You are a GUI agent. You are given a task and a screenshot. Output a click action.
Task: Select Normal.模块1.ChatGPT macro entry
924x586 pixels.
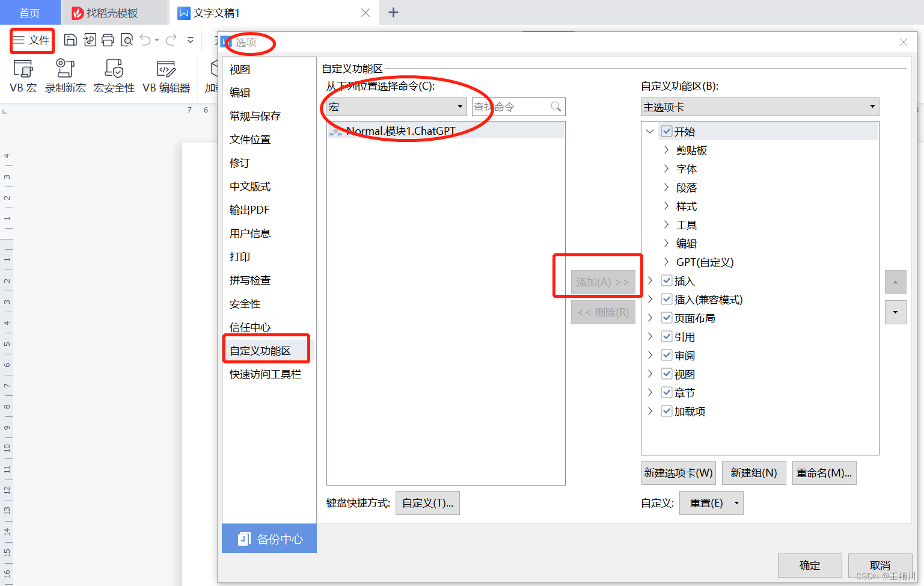pyautogui.click(x=446, y=131)
